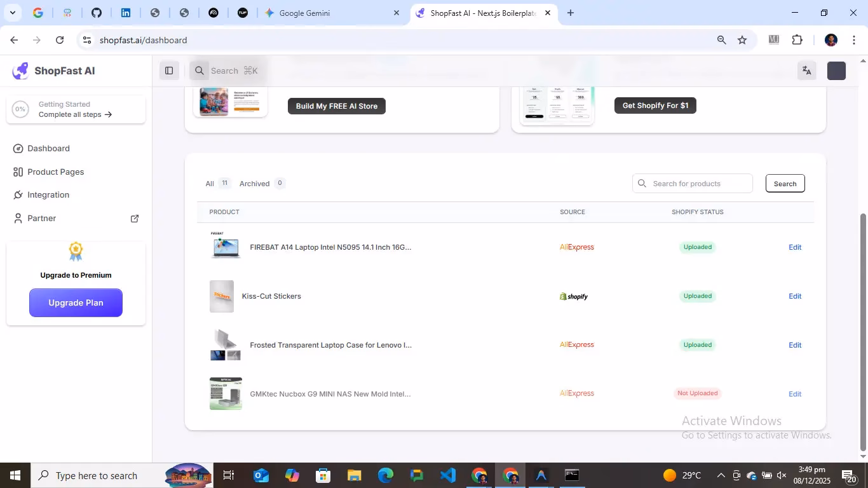Click the translate language icon

point(806,71)
